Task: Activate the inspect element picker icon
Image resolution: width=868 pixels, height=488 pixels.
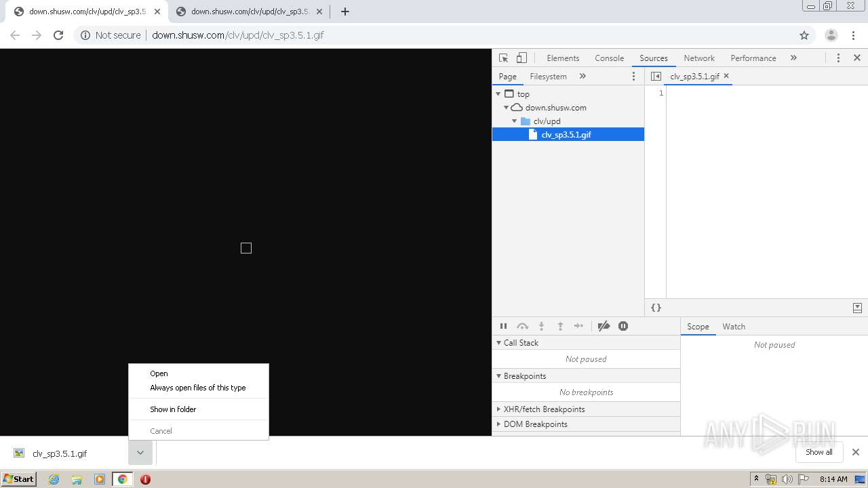Action: coord(503,58)
